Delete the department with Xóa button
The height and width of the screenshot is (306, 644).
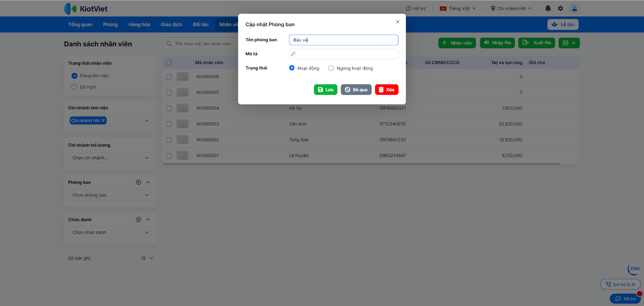[x=387, y=90]
